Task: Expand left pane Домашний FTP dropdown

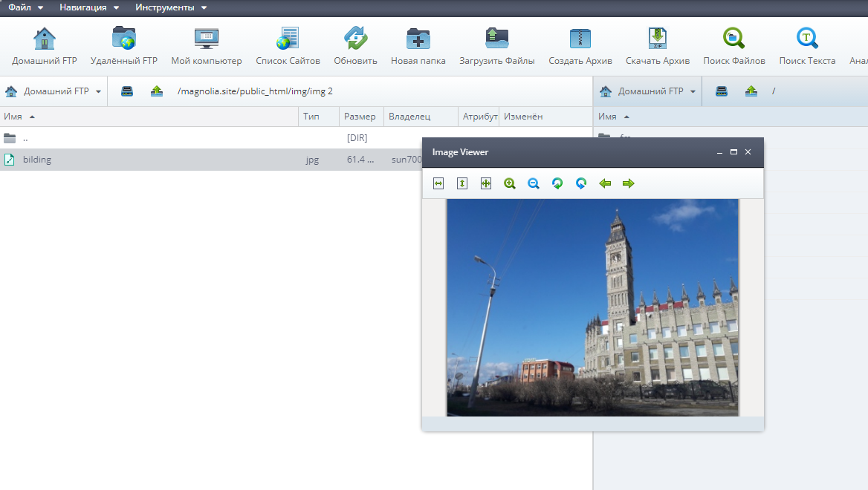Action: pyautogui.click(x=98, y=92)
